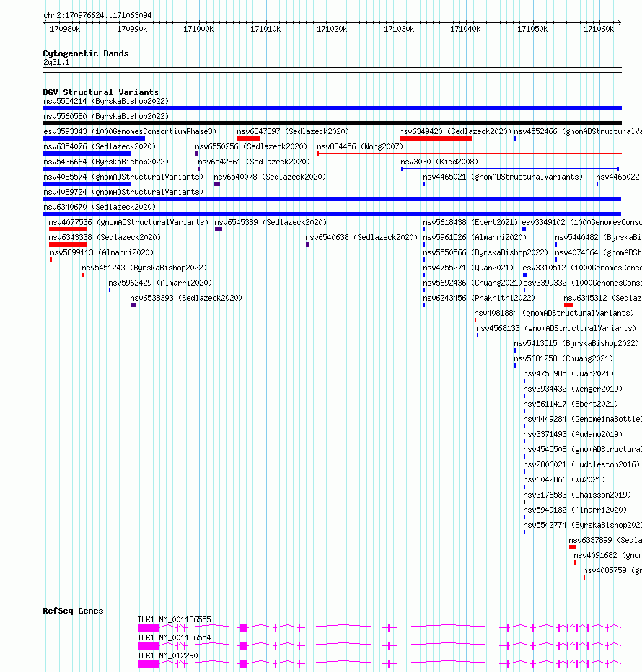Open the nsv3030 Kidd2008 variant label
This screenshot has height=672, width=642.
click(x=439, y=162)
